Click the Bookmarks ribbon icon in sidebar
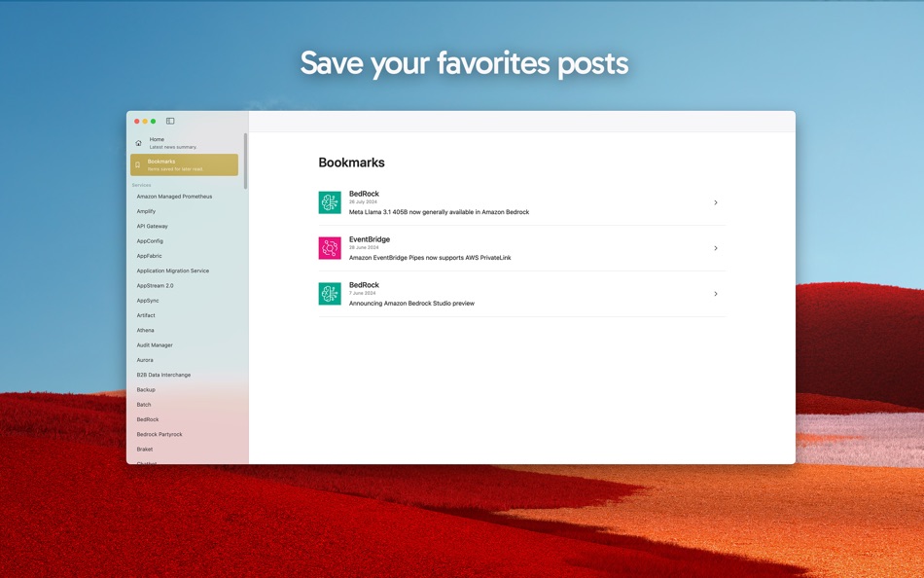 point(137,165)
